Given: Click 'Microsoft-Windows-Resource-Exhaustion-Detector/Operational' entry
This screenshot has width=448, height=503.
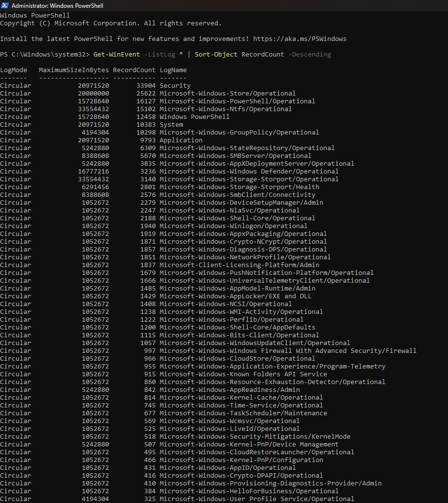Looking at the screenshot, I should (x=272, y=382).
